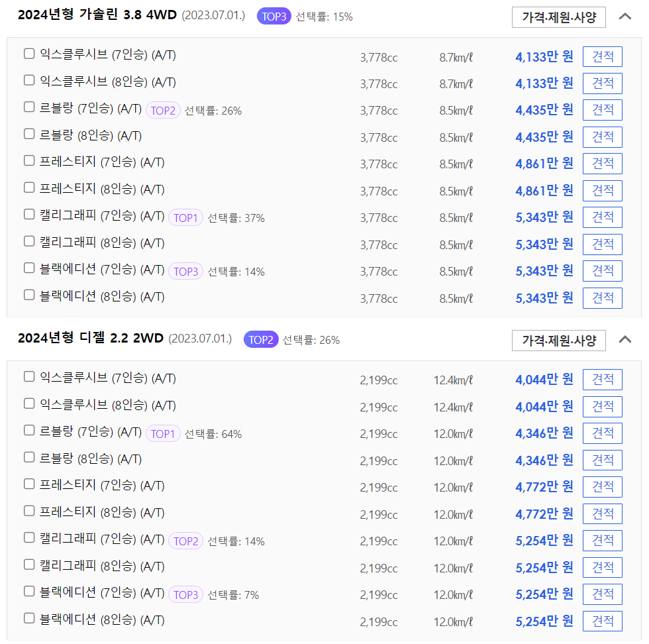Click 선택률: 37% next to 가솔린 캘리그래피
Screen dimensions: 649x644
[236, 218]
